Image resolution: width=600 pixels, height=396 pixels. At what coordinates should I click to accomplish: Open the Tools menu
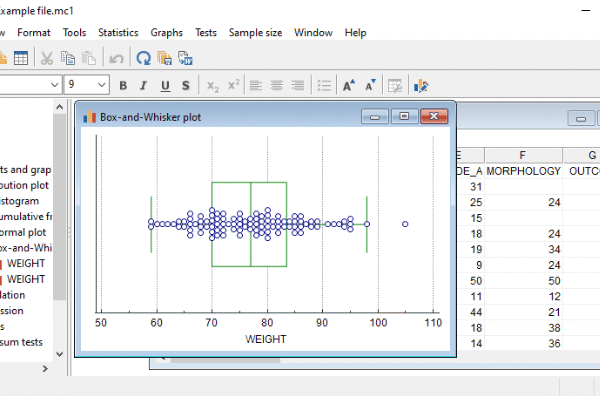click(x=74, y=33)
